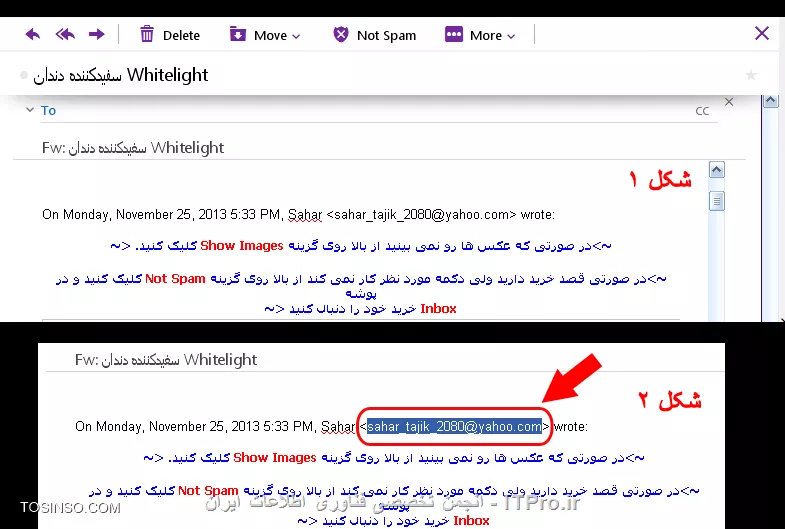Click the Reply arrow icon
This screenshot has width=785, height=529.
pyautogui.click(x=33, y=35)
